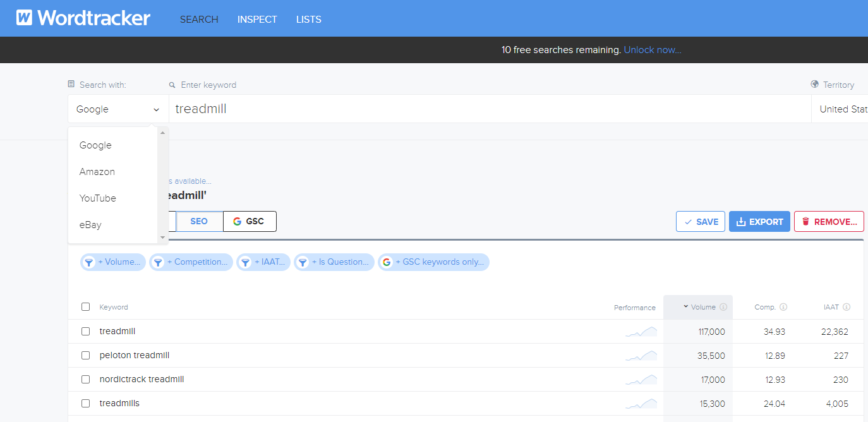Click the 117,000 volume value

(711, 332)
